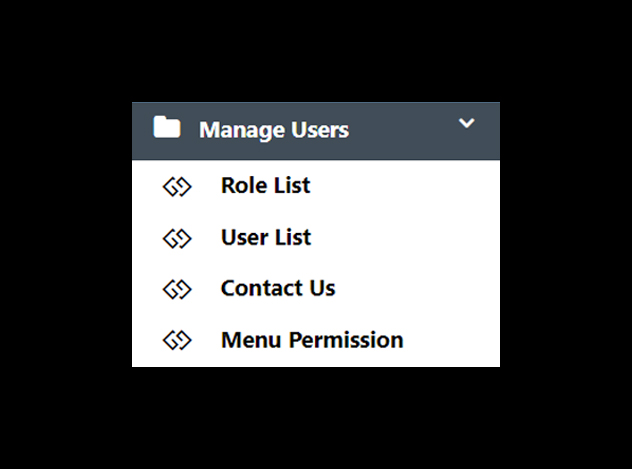The height and width of the screenshot is (469, 632).
Task: Click the chain icon beside Role List
Action: tap(177, 187)
